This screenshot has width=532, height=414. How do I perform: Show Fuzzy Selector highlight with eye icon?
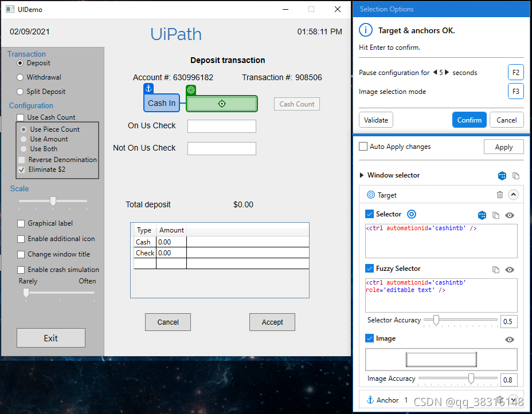[x=510, y=270]
